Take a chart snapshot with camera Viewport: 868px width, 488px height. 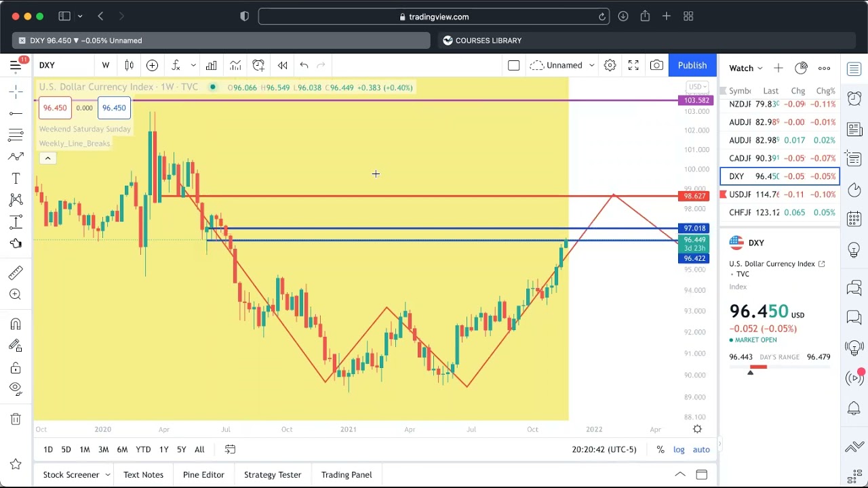tap(656, 65)
